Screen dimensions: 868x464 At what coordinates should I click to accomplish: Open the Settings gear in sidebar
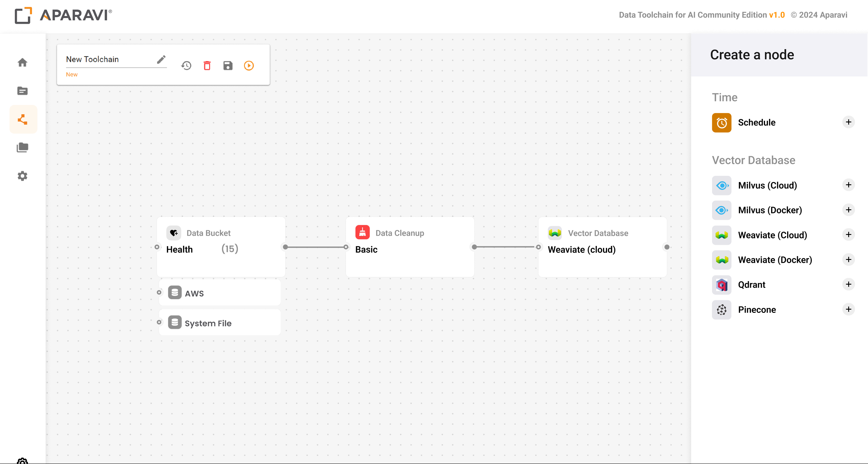tap(23, 176)
